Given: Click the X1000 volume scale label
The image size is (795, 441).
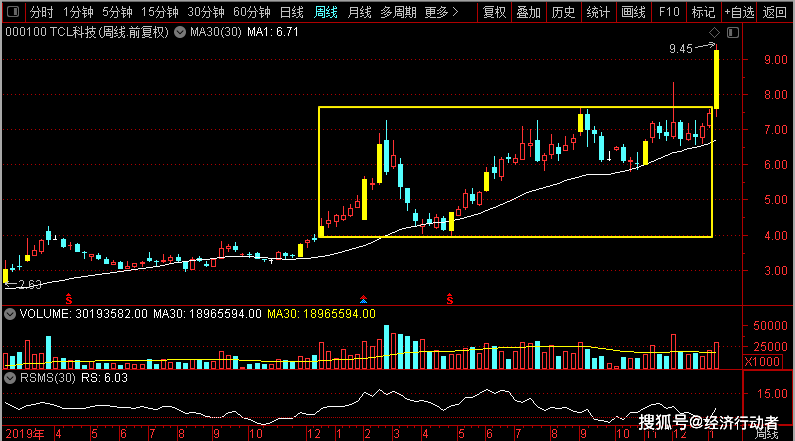Looking at the screenshot, I should [762, 362].
